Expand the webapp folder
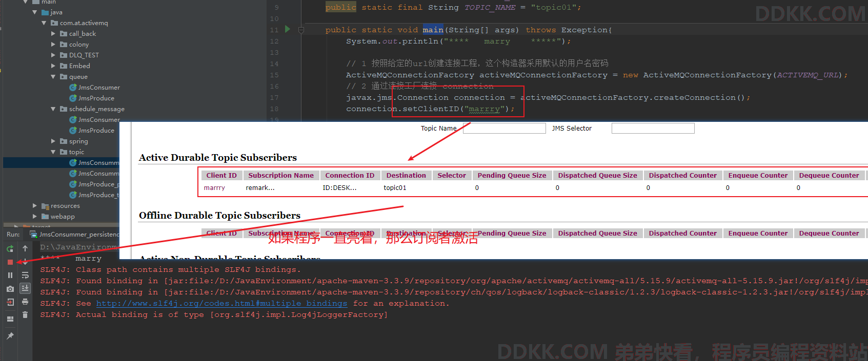The image size is (868, 361). coord(34,217)
